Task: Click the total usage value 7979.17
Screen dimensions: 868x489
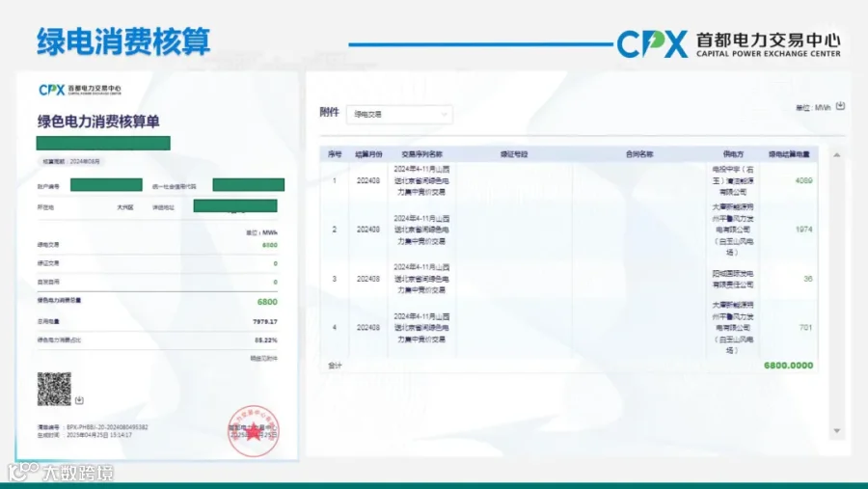Action: (x=265, y=321)
